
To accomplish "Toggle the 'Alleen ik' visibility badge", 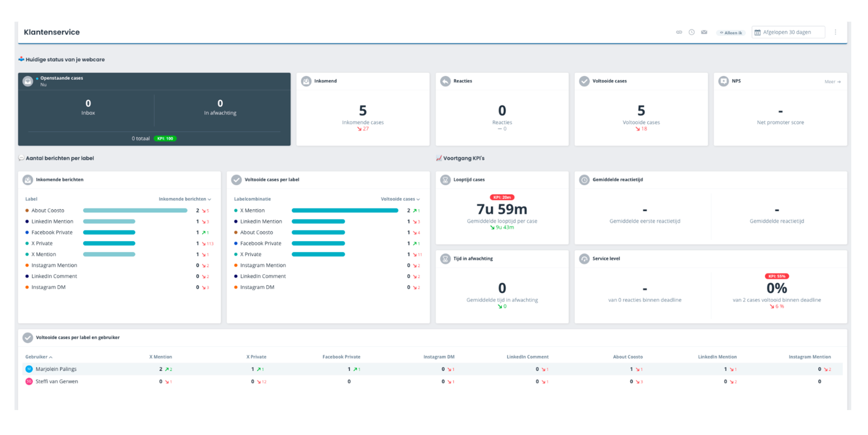I will (731, 33).
